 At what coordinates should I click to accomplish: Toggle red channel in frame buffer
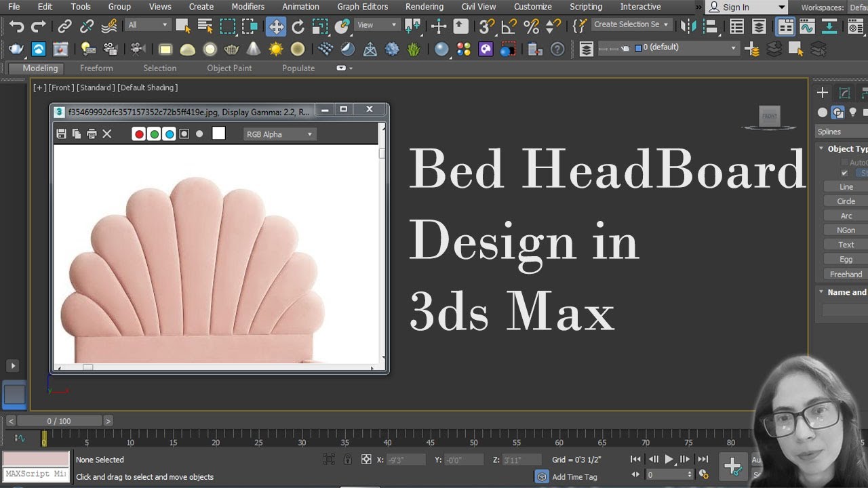[139, 134]
